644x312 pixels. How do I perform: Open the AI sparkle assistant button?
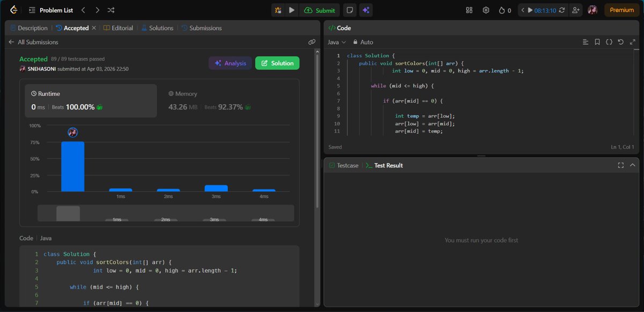(365, 10)
